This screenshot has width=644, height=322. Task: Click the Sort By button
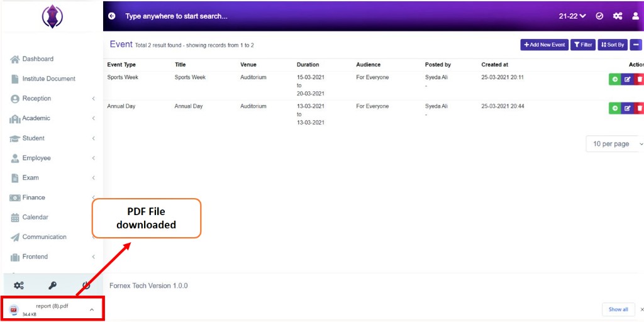613,45
